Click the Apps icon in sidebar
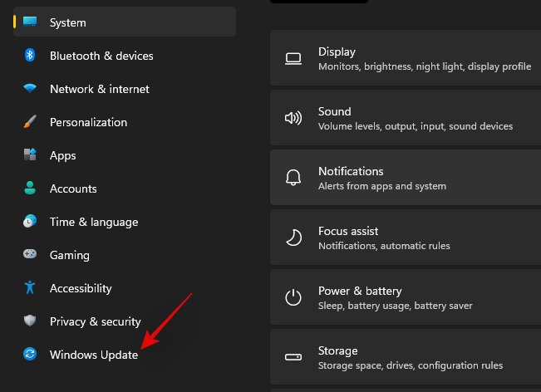The image size is (541, 392). pyautogui.click(x=30, y=155)
